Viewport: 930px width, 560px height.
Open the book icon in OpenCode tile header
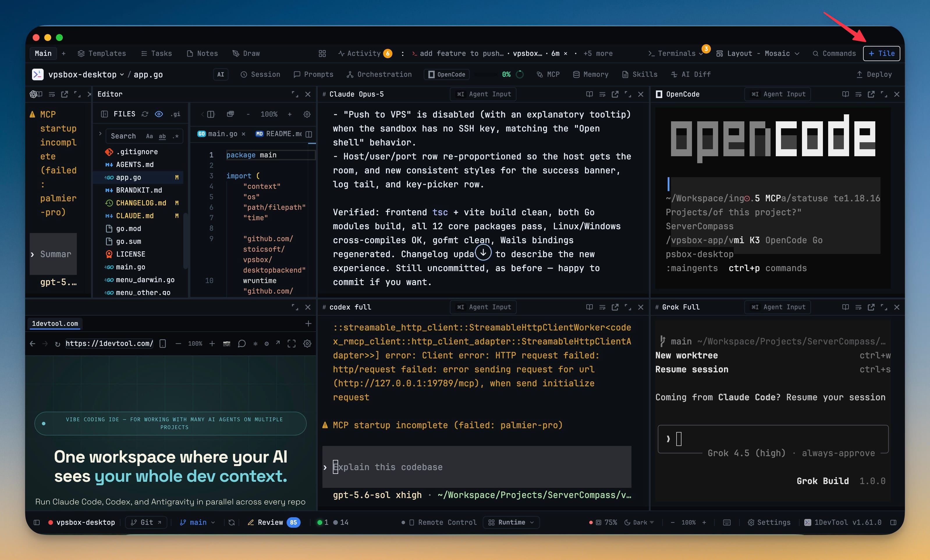pos(845,94)
